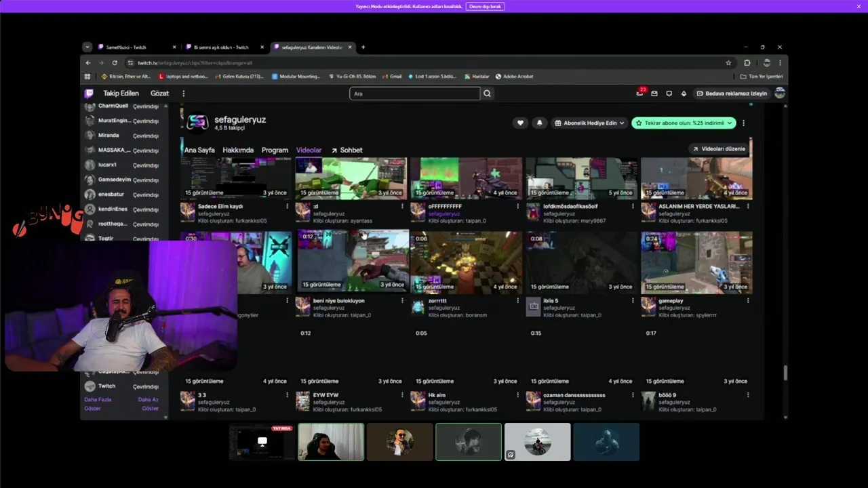The image size is (868, 488).
Task: Click the three-dot menu next to Gözat
Action: [183, 94]
